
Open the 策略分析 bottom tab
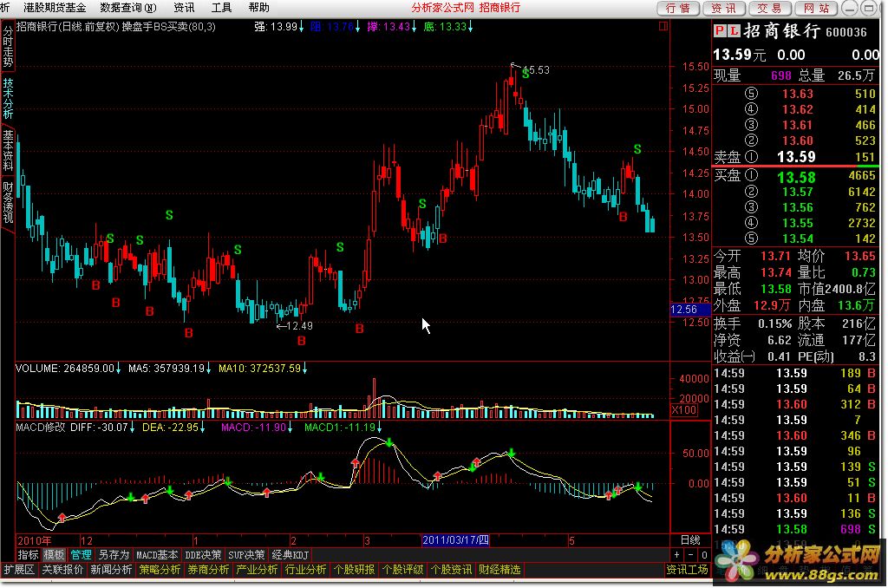coord(160,570)
